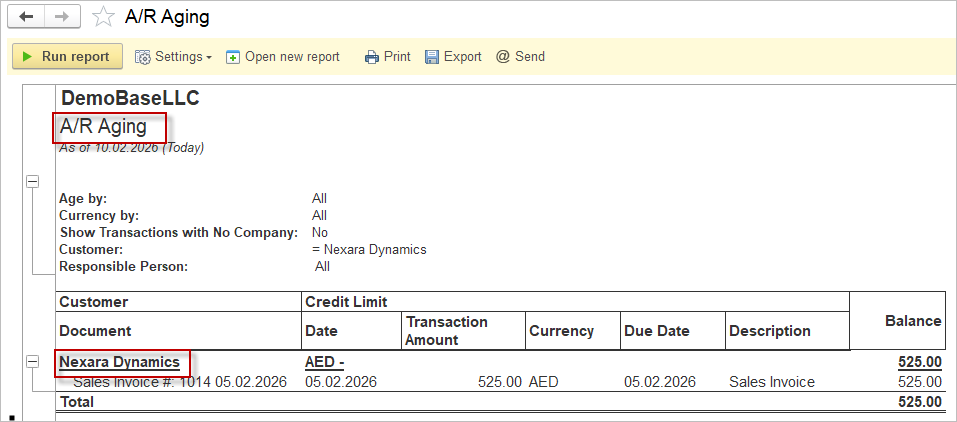
Task: Click the Settings gear icon
Action: [143, 57]
